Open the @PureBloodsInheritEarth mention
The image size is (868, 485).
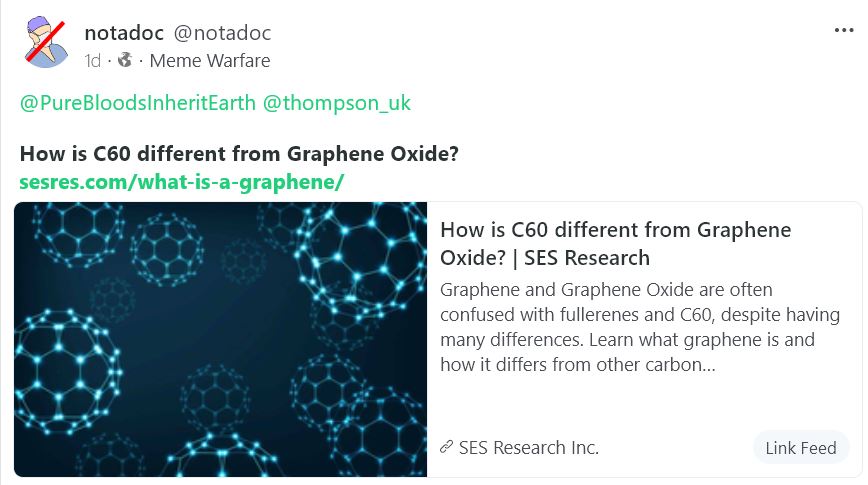(x=138, y=103)
